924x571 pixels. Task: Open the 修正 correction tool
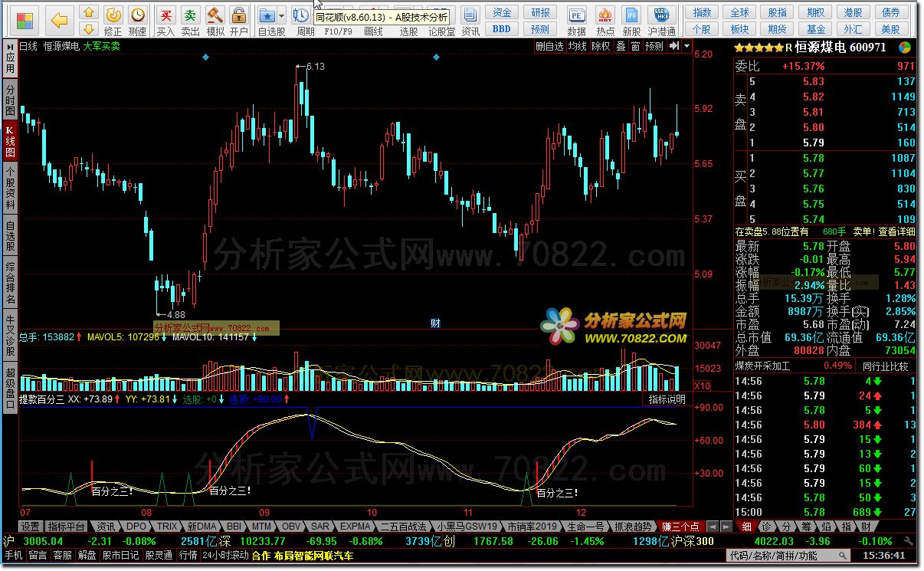(x=113, y=21)
